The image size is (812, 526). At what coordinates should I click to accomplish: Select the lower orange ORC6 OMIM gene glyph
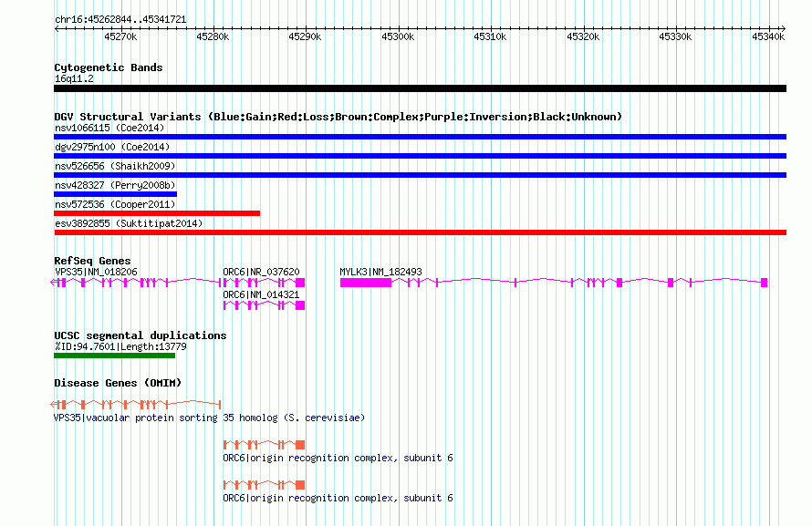pyautogui.click(x=264, y=485)
